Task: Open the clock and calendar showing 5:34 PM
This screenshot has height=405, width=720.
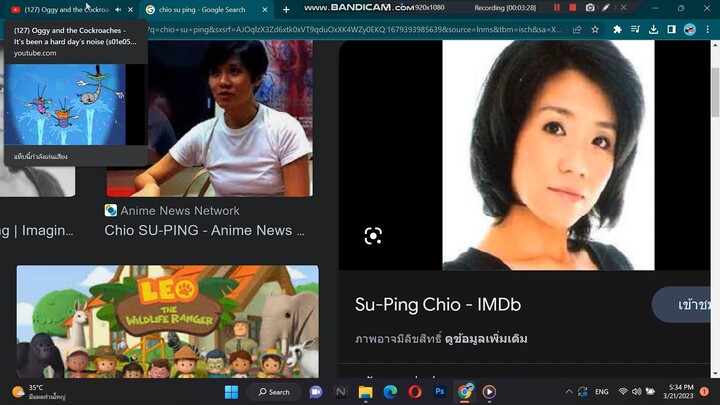Action: click(x=678, y=392)
